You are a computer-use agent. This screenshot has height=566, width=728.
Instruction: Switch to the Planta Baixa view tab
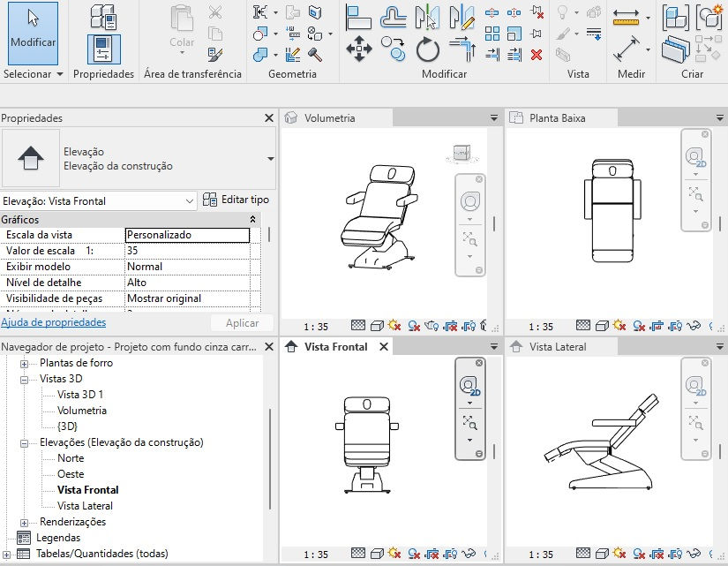(562, 118)
